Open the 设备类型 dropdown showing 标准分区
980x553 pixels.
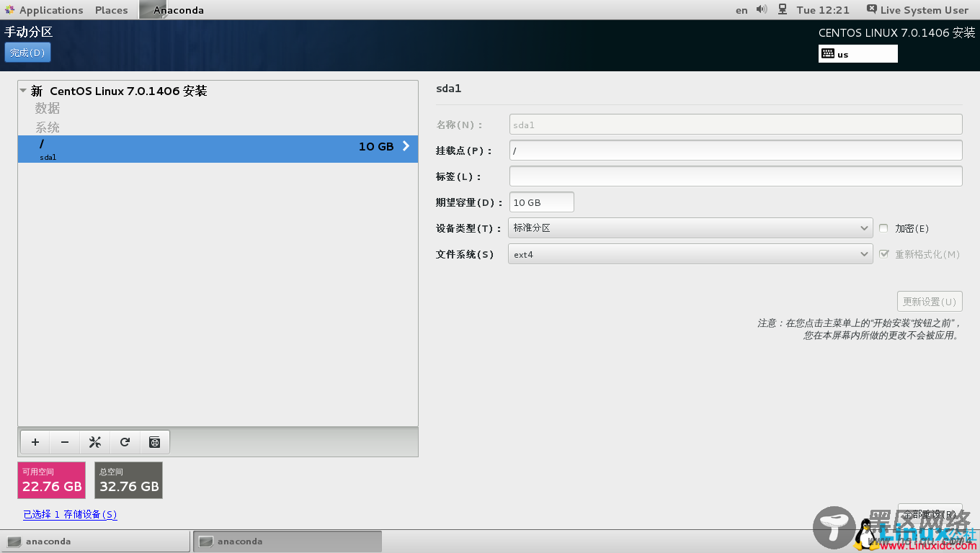click(x=690, y=228)
